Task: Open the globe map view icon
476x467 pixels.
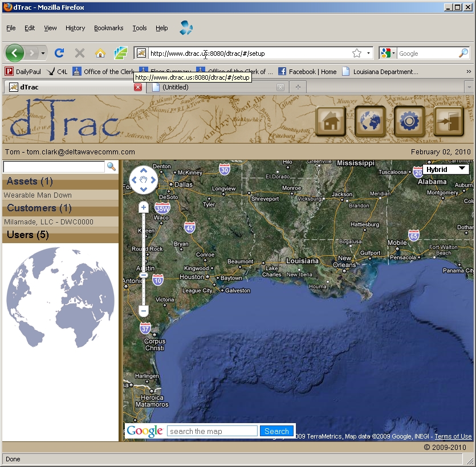Action: (x=370, y=121)
